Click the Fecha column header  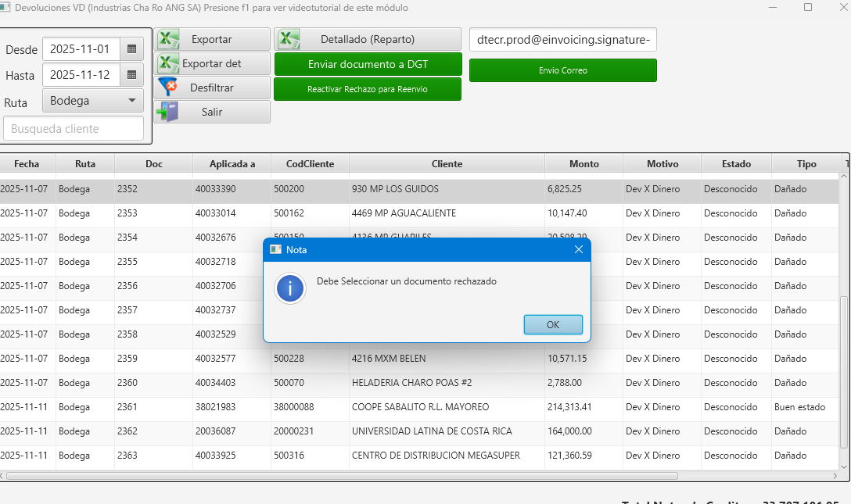(26, 164)
